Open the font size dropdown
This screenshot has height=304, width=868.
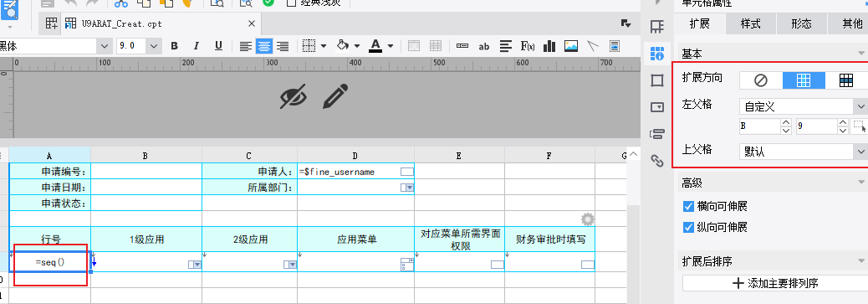coord(153,46)
